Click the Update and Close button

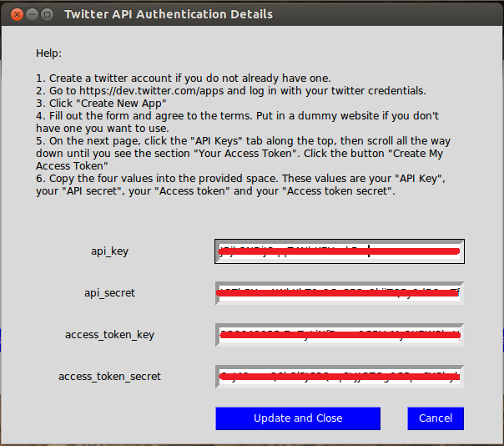tap(298, 418)
